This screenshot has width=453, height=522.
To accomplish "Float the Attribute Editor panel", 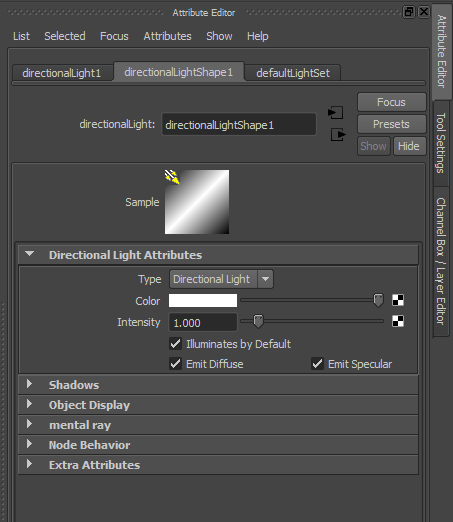I will (x=409, y=12).
